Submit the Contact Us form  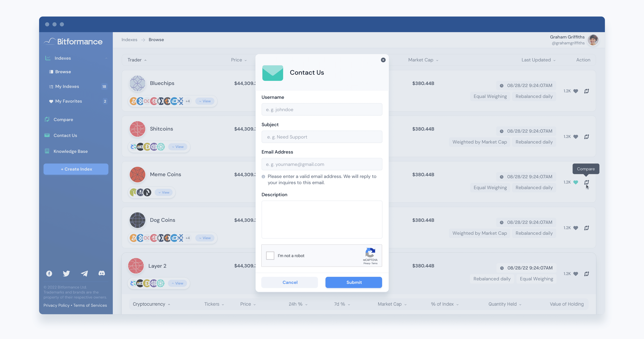click(354, 282)
